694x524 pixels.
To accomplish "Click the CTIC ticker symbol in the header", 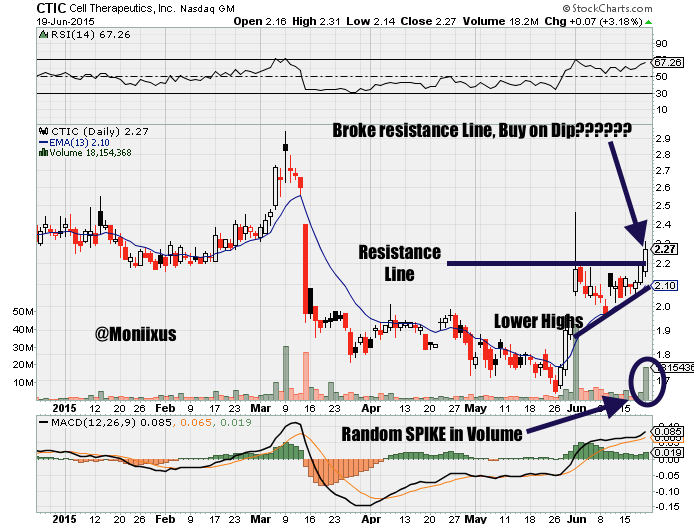I will click(x=51, y=8).
